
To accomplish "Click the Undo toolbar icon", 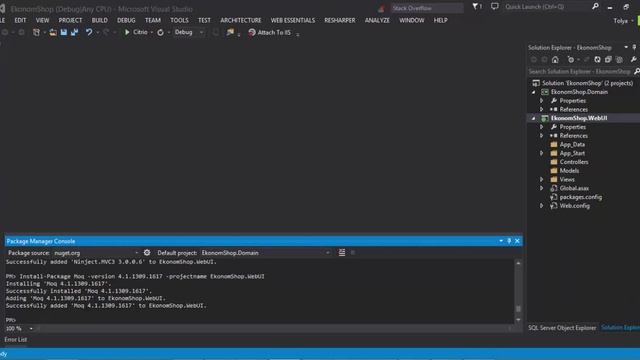I will (x=89, y=32).
